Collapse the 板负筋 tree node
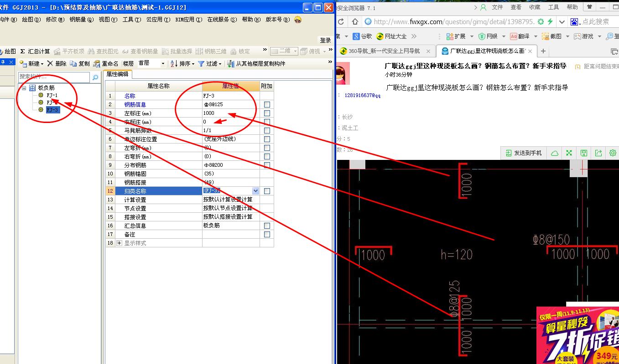Screen dimensions: 619x364 pos(24,87)
